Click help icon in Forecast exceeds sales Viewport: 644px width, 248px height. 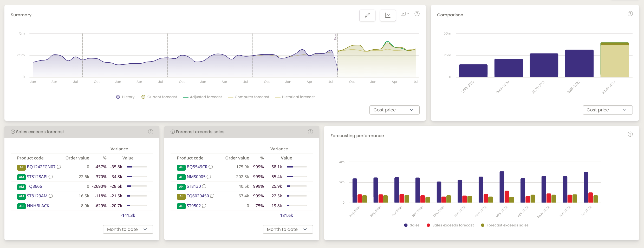pos(310,132)
